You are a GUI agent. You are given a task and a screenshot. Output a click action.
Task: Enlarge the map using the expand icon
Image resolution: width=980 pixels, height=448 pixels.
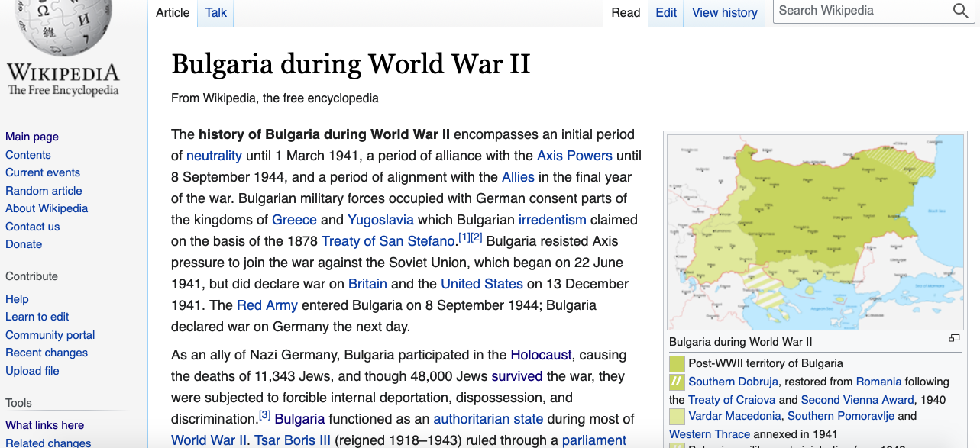point(954,338)
